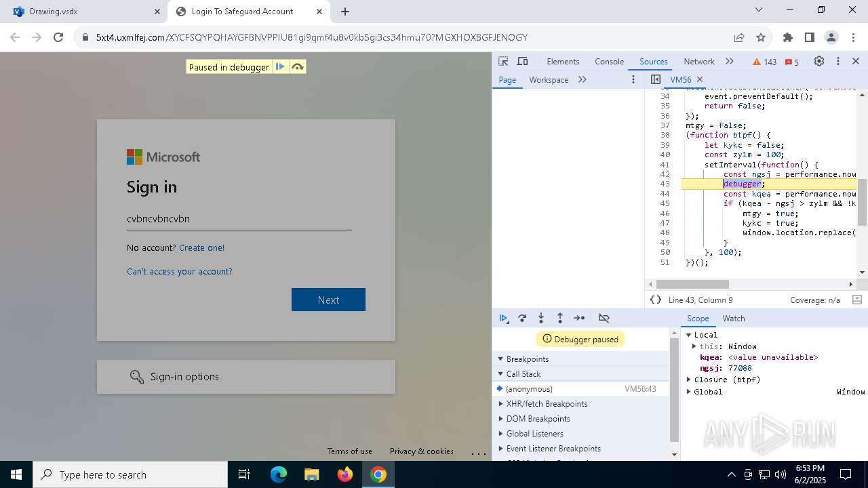Open coverage details icon
The height and width of the screenshot is (488, 868).
pos(856,300)
